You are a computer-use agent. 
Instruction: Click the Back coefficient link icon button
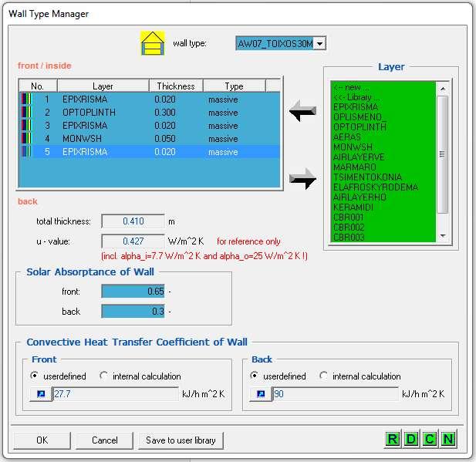click(x=261, y=394)
